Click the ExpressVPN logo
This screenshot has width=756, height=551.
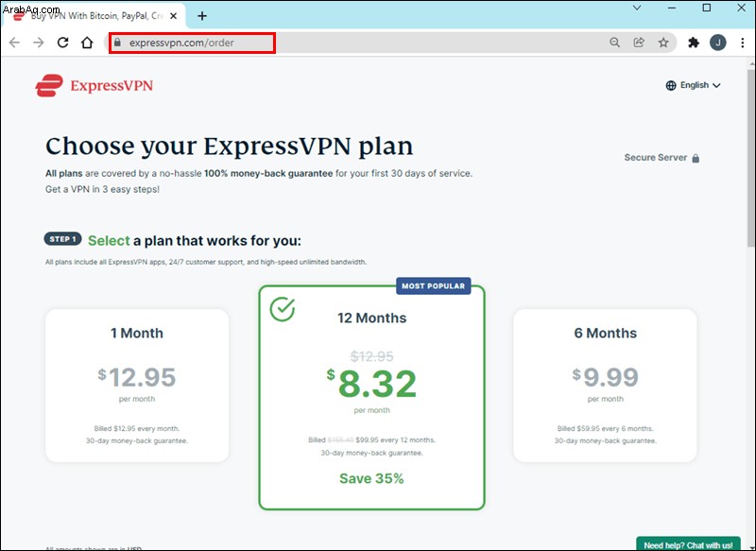pyautogui.click(x=94, y=85)
